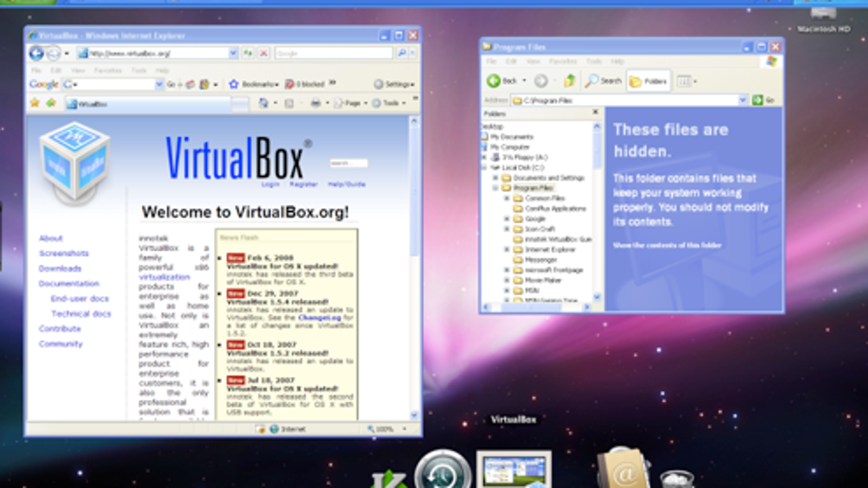
Task: Open the Macintosh HD desktop icon
Action: (x=824, y=20)
